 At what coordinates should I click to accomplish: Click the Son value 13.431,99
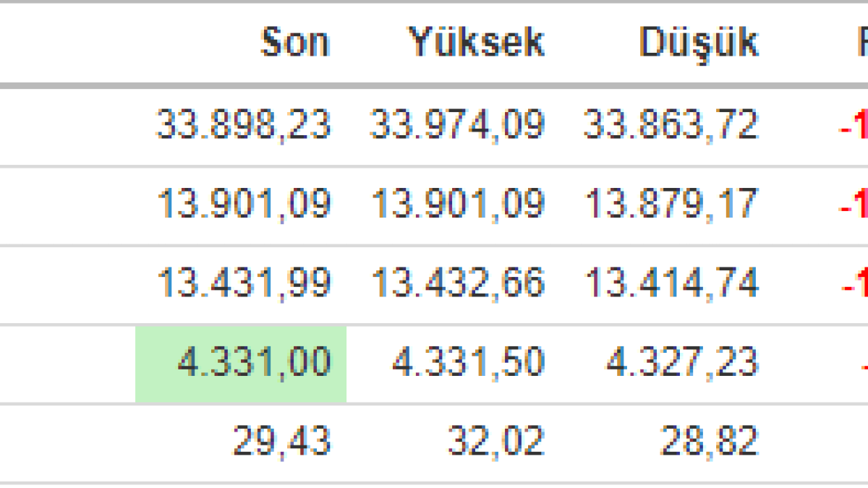point(244,283)
